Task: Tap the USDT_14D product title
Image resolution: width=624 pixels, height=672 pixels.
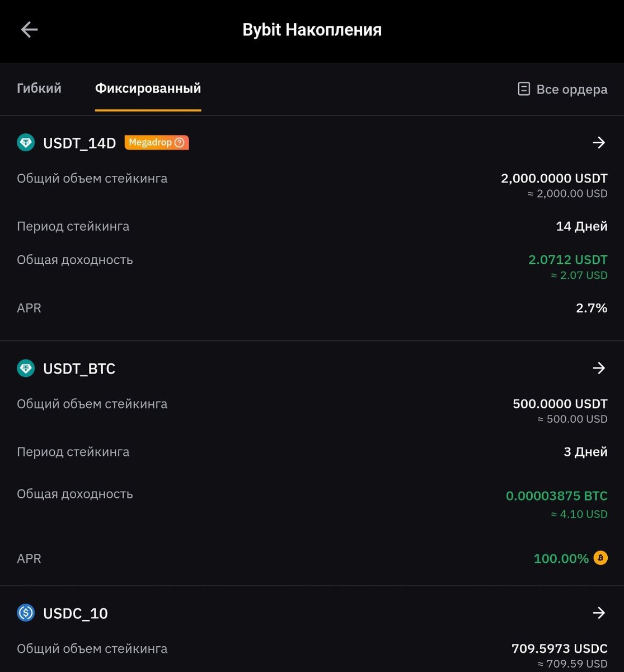Action: pos(79,143)
